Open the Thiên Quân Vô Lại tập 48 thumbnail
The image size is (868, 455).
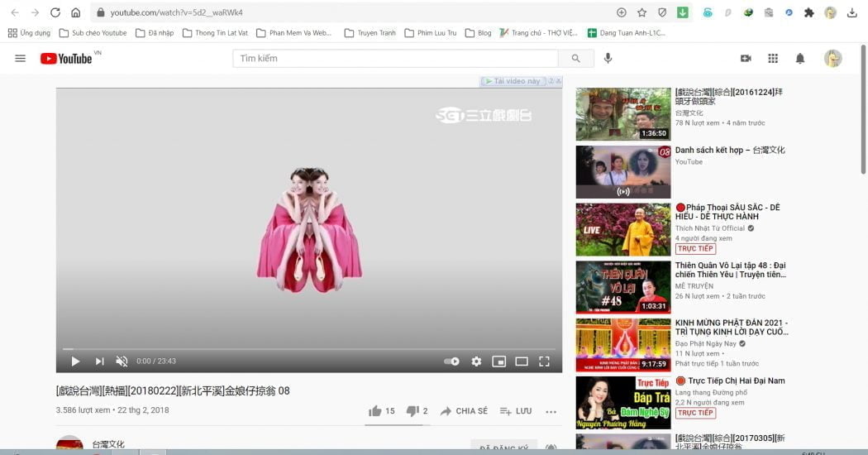(x=622, y=287)
